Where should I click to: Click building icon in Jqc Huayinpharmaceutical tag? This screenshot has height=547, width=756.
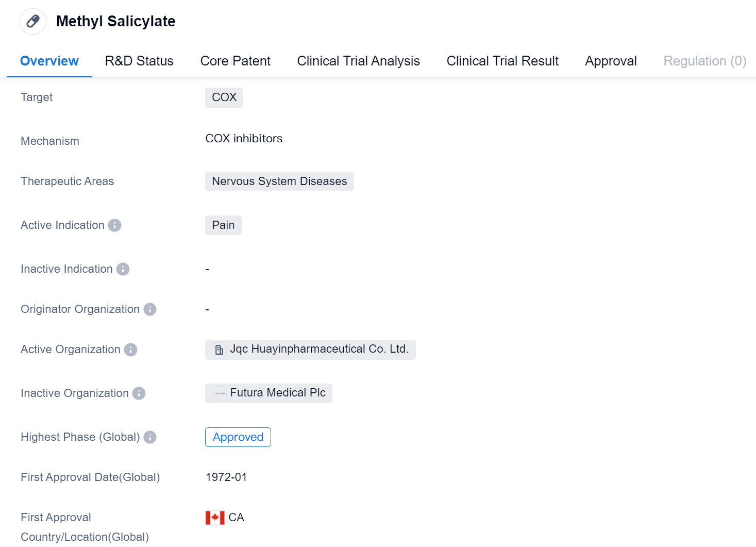pyautogui.click(x=219, y=350)
